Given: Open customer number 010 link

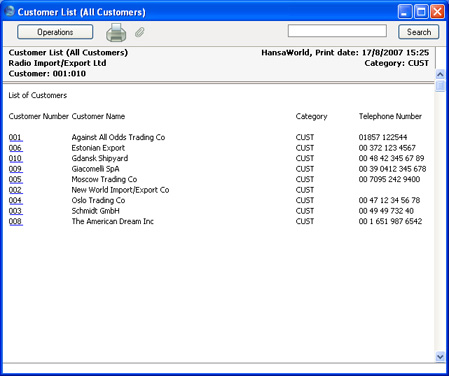Looking at the screenshot, I should (16, 158).
